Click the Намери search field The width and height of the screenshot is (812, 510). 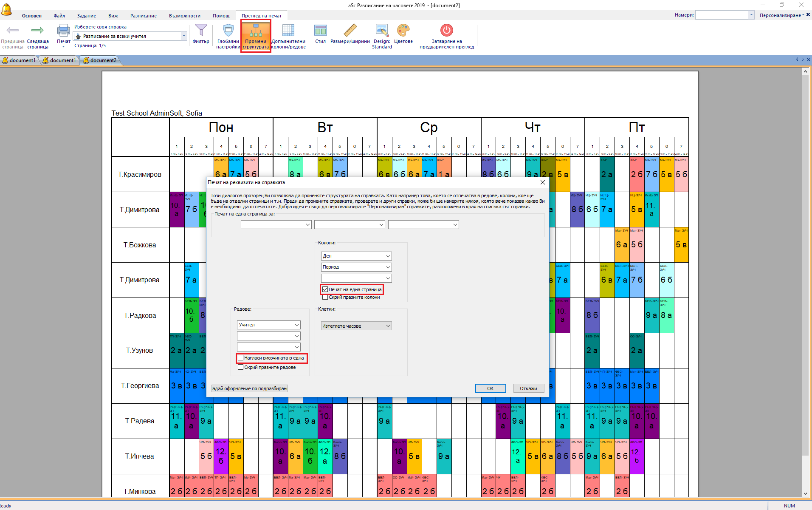coord(722,15)
